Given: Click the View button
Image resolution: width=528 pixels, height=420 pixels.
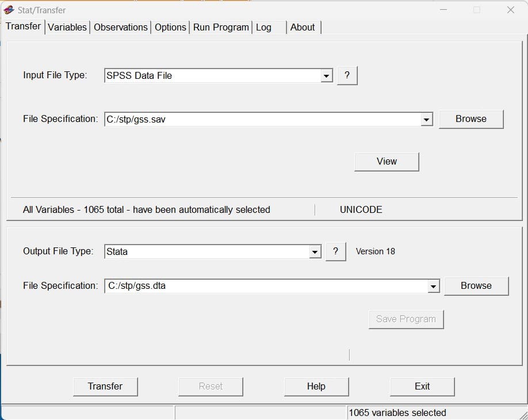Looking at the screenshot, I should tap(387, 162).
